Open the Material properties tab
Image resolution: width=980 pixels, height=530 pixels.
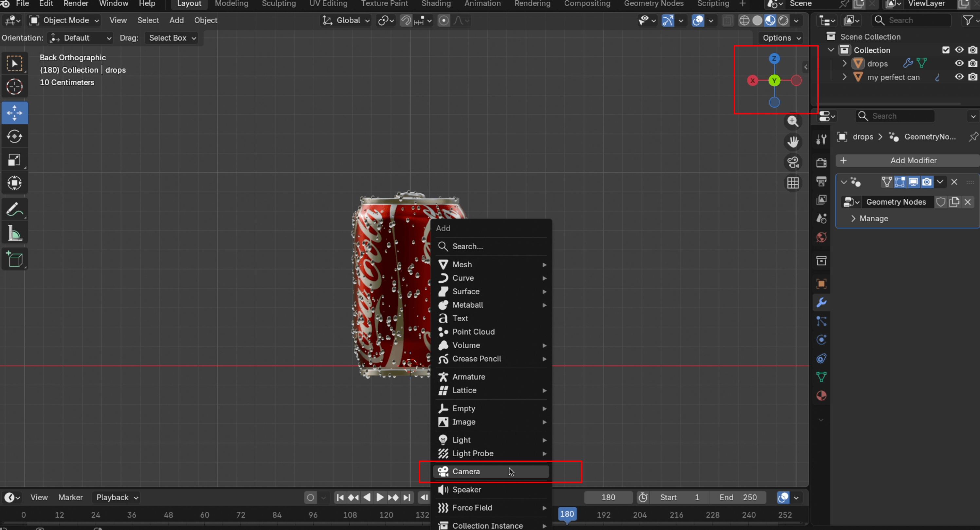821,396
